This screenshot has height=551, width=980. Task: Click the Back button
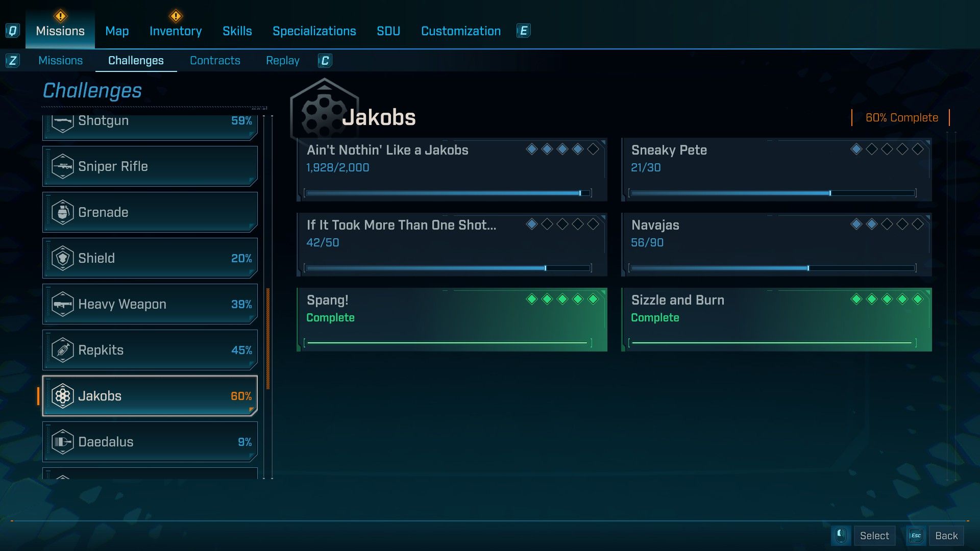pyautogui.click(x=946, y=536)
